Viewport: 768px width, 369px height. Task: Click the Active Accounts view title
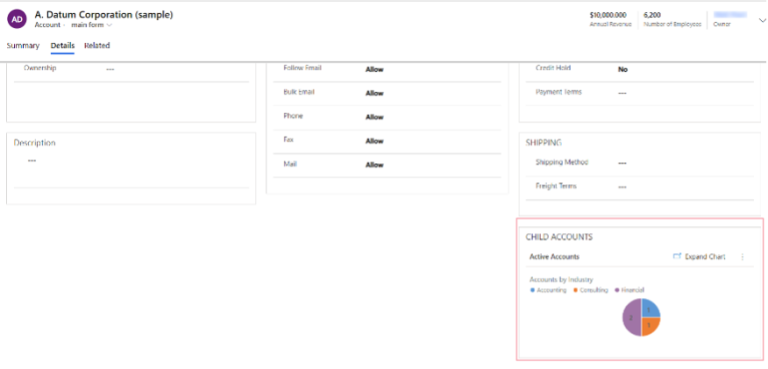click(x=554, y=257)
